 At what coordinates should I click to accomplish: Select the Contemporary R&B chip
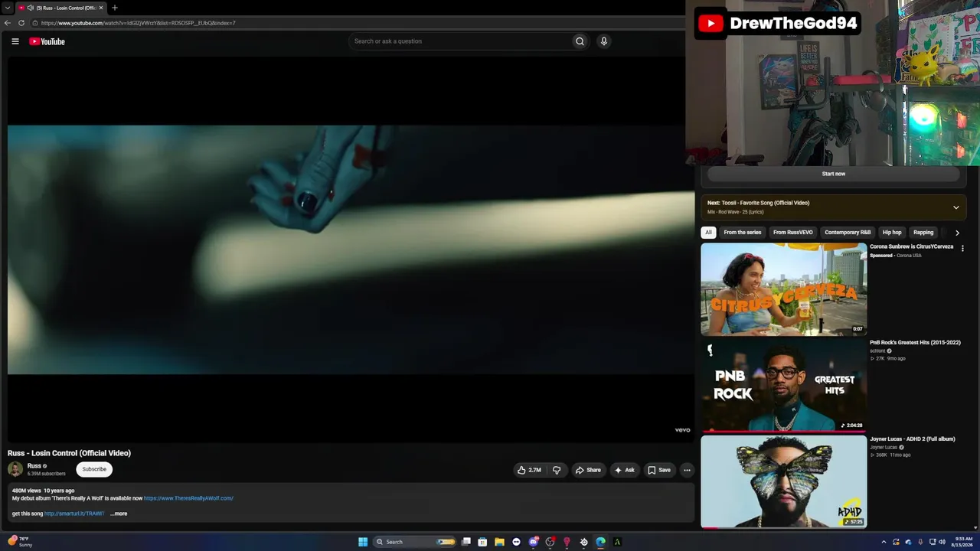tap(848, 233)
